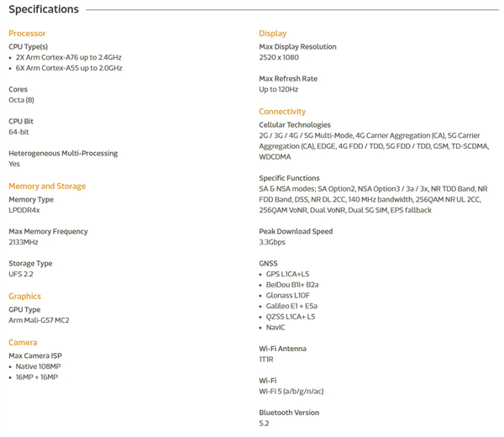
Task: Select the Graphics section heading
Action: click(x=24, y=296)
